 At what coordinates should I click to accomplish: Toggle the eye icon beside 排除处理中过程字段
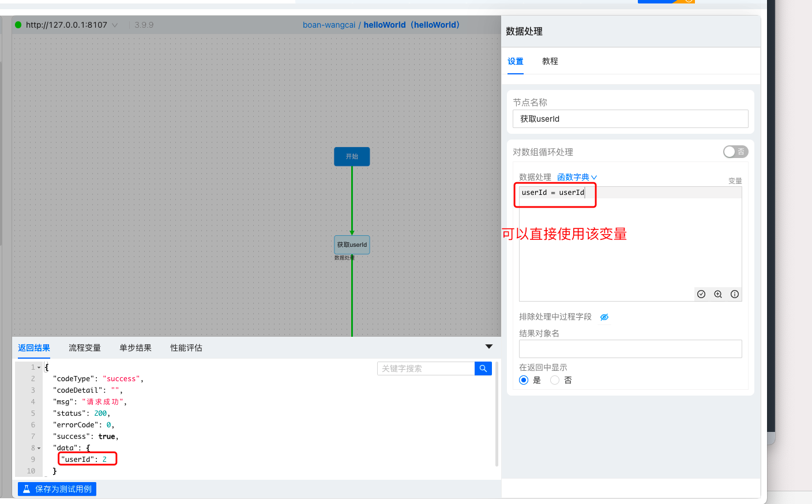pyautogui.click(x=604, y=317)
